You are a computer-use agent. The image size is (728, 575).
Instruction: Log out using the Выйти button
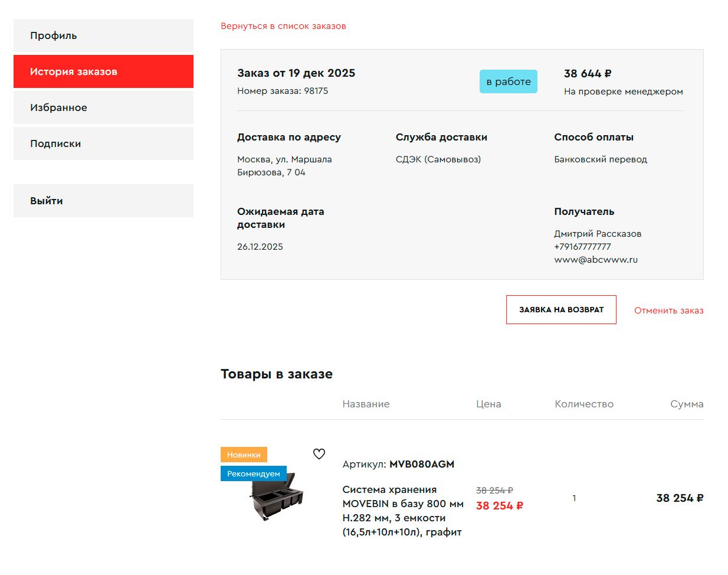coord(103,201)
